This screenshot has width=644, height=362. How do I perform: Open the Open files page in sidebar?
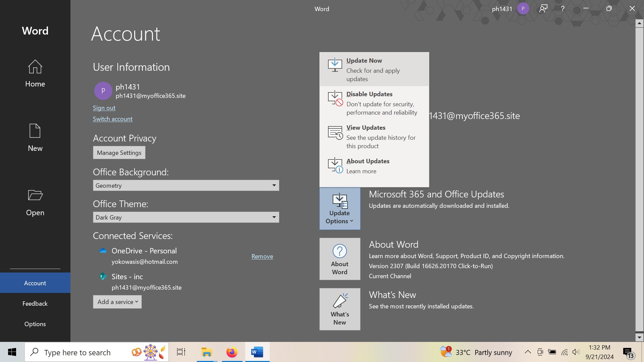pos(35,202)
